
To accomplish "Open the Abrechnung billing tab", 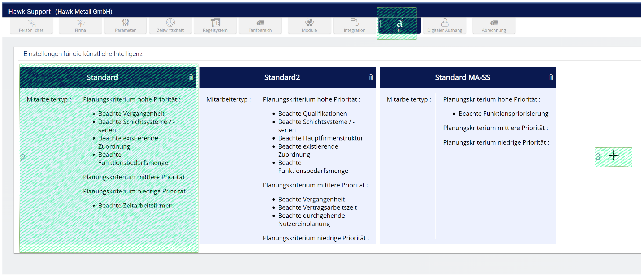I will 494,26.
